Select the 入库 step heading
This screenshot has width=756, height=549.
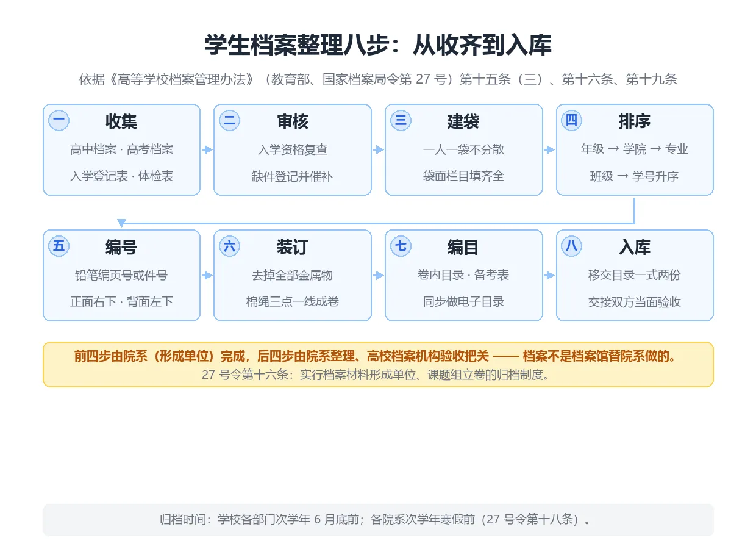[635, 248]
